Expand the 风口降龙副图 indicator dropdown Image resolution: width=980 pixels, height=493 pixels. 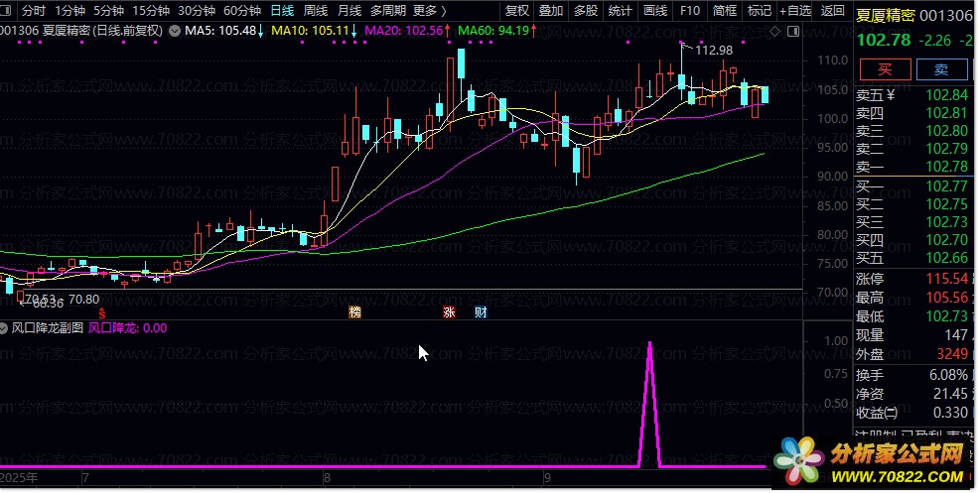[x=6, y=328]
